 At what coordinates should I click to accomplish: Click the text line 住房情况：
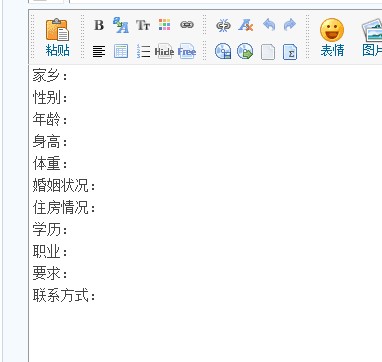click(64, 208)
